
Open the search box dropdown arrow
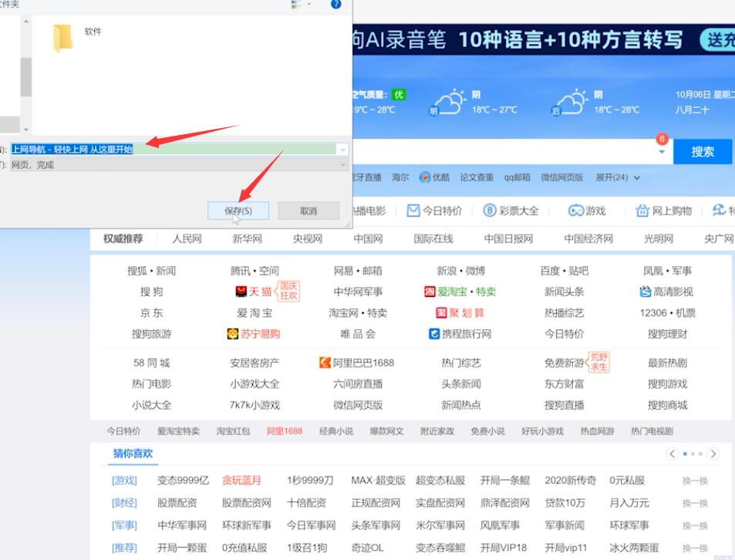pyautogui.click(x=662, y=152)
